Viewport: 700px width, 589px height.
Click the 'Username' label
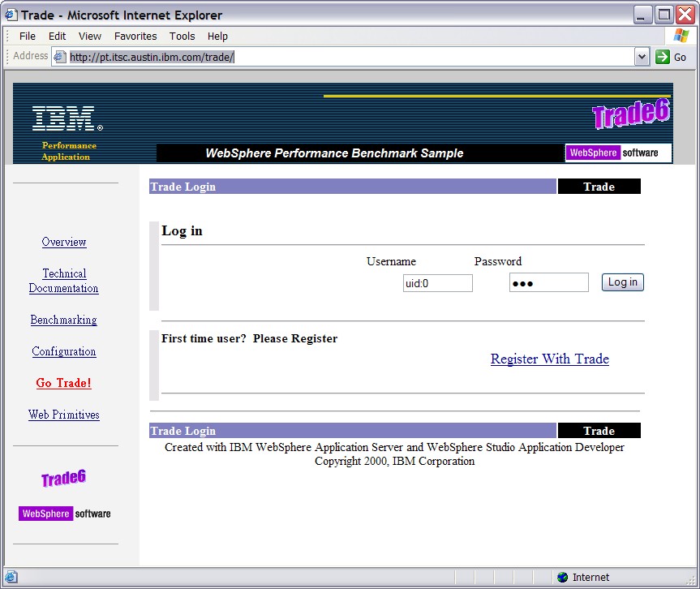pyautogui.click(x=391, y=261)
